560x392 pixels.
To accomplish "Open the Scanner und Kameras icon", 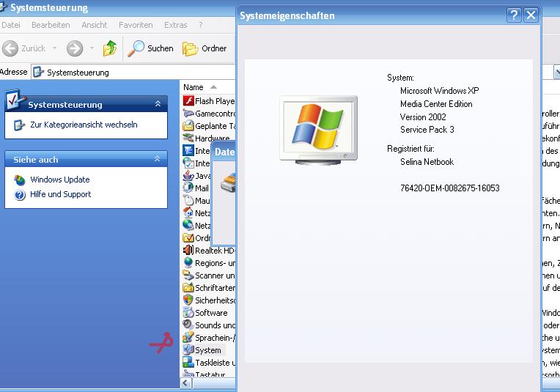I will [x=188, y=275].
